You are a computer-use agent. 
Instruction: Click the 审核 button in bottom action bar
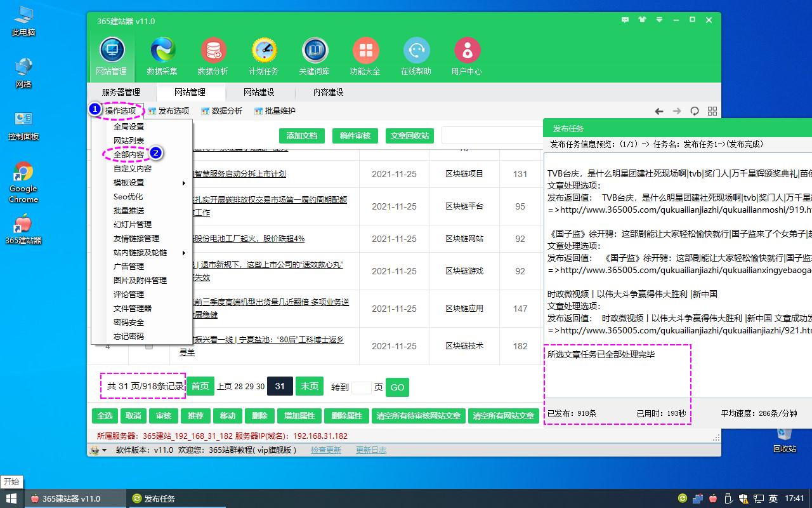tap(164, 416)
